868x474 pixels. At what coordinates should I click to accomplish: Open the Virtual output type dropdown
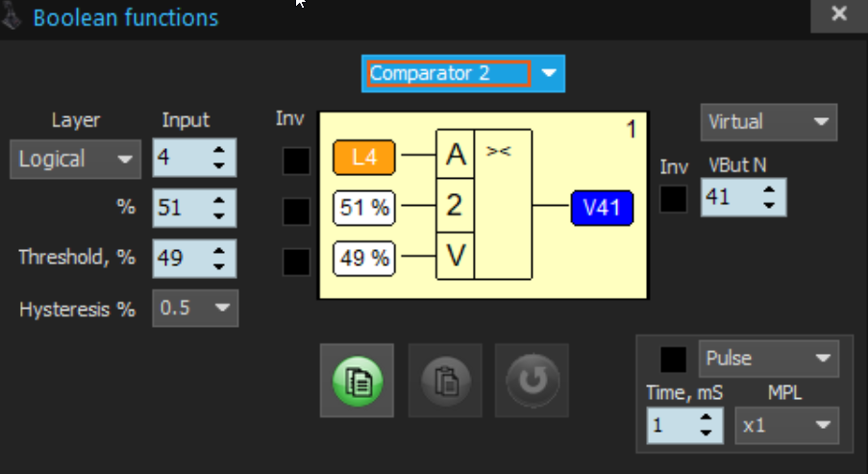pos(820,122)
